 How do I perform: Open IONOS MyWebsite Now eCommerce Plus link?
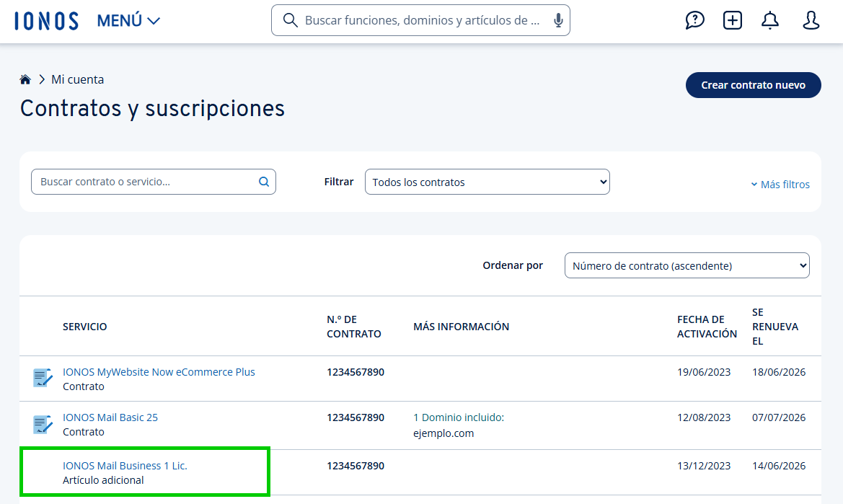[159, 372]
